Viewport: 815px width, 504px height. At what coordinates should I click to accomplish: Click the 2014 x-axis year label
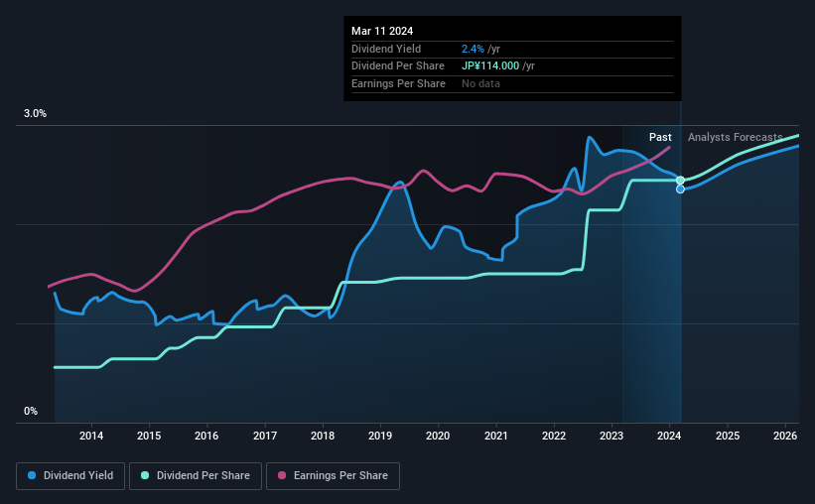coord(91,436)
